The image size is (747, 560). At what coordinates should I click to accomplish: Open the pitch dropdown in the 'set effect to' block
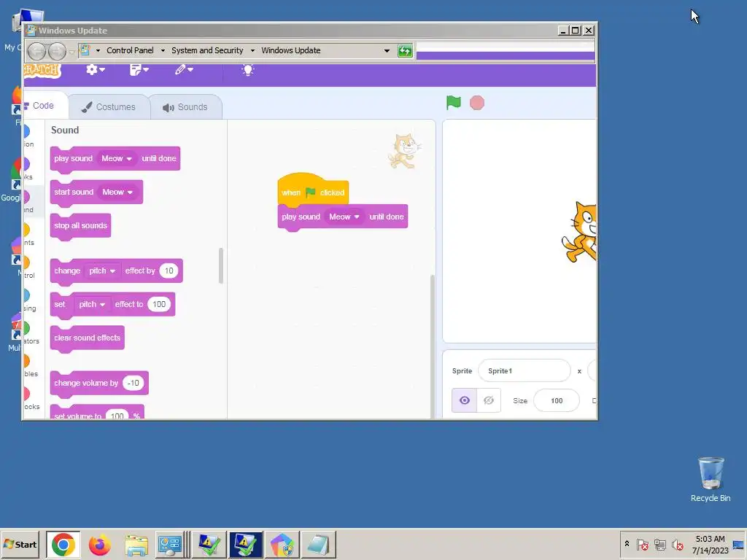pos(92,304)
